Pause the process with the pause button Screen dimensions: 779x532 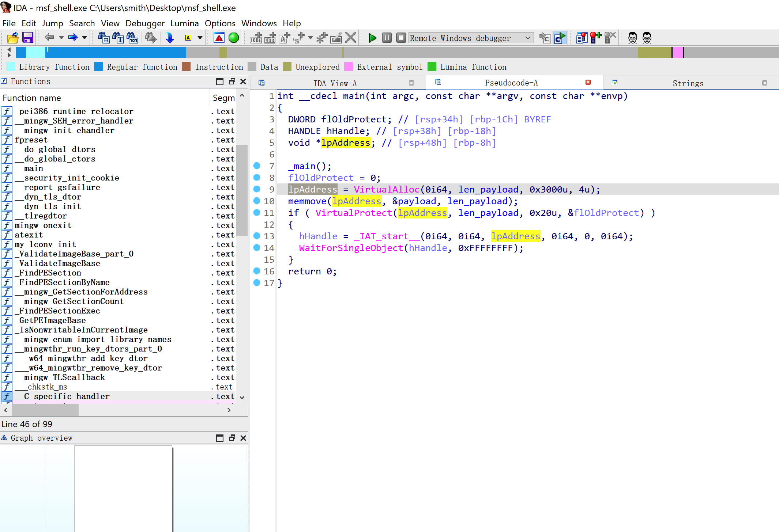click(x=387, y=38)
